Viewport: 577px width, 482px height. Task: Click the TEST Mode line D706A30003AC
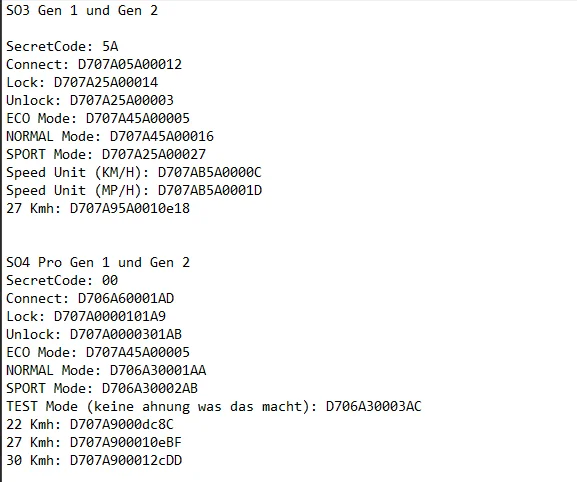[x=214, y=407]
